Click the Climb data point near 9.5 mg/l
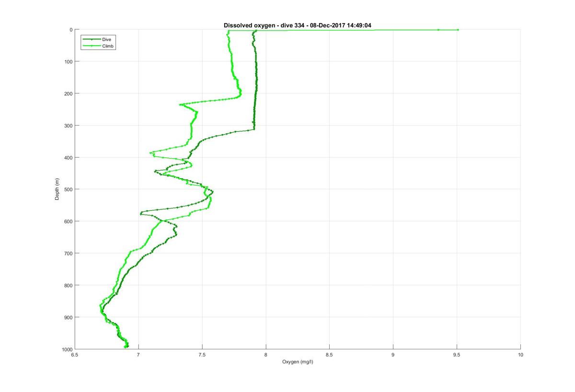 click(458, 30)
